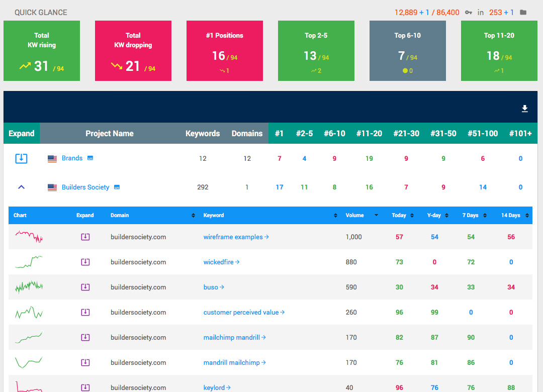543x392 pixels.
Task: Click the expand icon on the Brands project row
Action: click(x=21, y=158)
